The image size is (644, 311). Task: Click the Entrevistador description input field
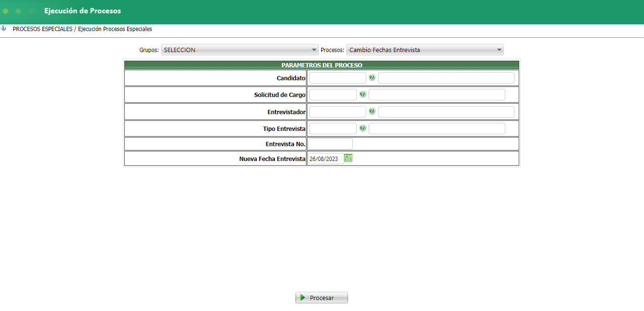446,112
